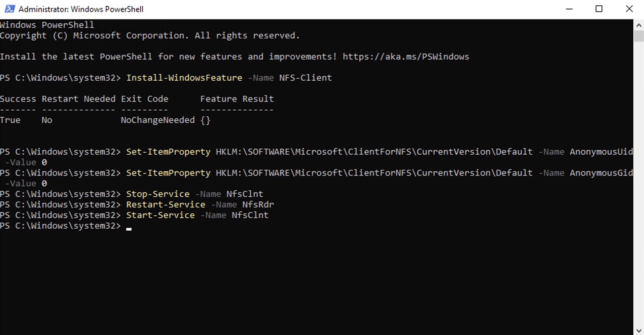Close the PowerShell window

tap(629, 9)
